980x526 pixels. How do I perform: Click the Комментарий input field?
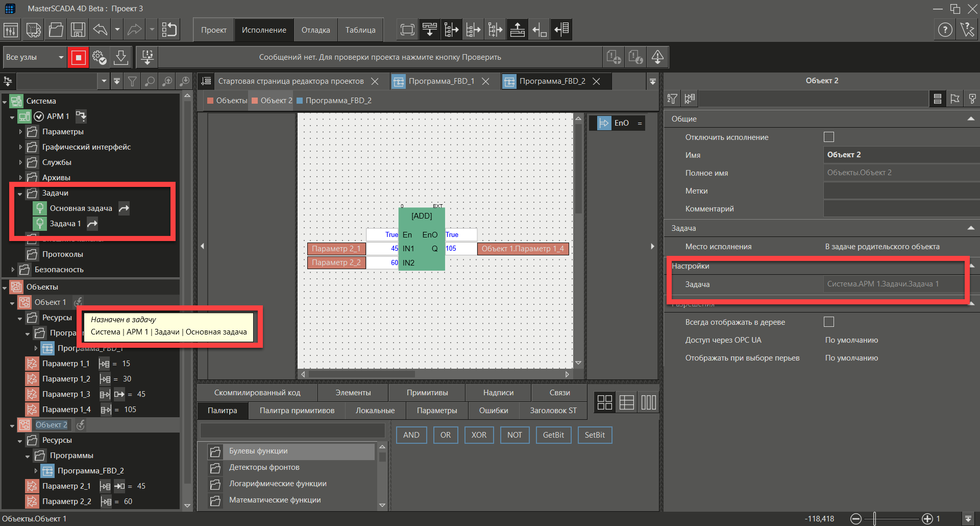pyautogui.click(x=900, y=209)
